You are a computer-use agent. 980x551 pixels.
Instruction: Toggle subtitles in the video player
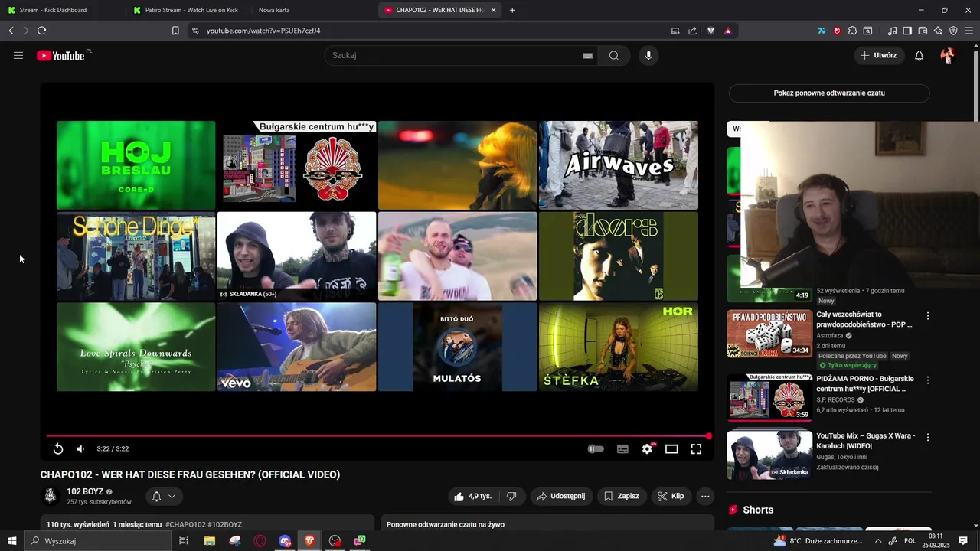(x=622, y=448)
